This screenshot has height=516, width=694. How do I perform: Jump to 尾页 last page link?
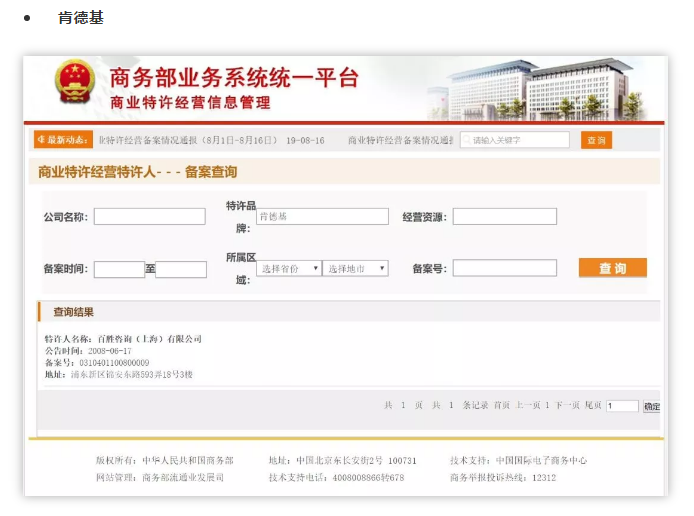[x=593, y=406]
